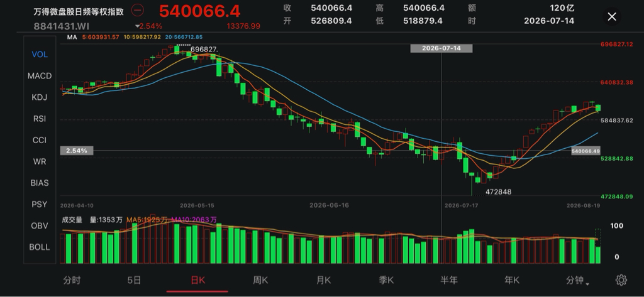Tap the 万得微盘股日频等权指数 title
The width and height of the screenshot is (644, 297).
[x=79, y=11]
